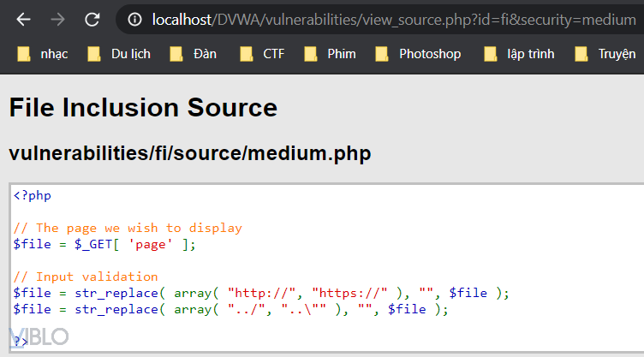Image resolution: width=644 pixels, height=357 pixels.
Task: Click the $_GET 'page' code line
Action: (x=104, y=244)
